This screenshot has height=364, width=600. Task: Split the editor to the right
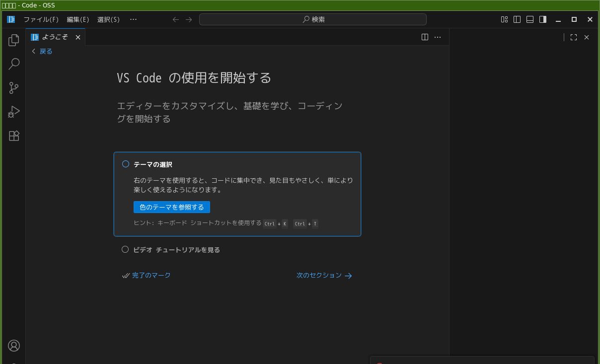tap(425, 37)
